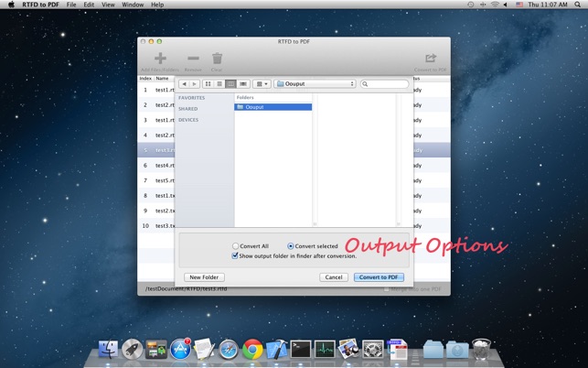Open the Trash in the dock
This screenshot has height=368, width=588.
tap(481, 349)
